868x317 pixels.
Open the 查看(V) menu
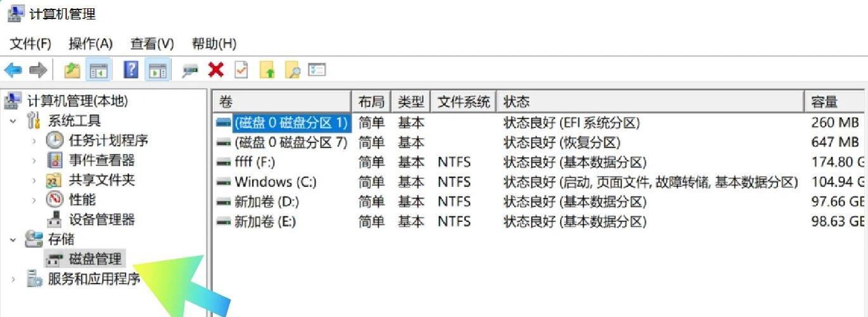point(152,44)
